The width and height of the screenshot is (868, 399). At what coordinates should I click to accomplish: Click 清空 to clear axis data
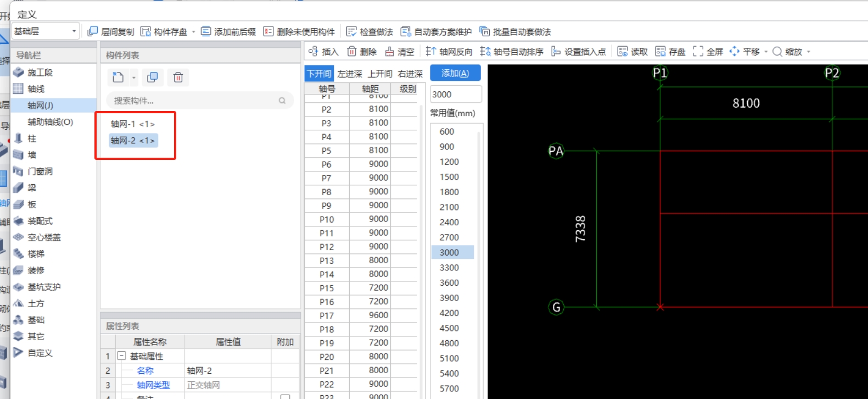click(400, 52)
